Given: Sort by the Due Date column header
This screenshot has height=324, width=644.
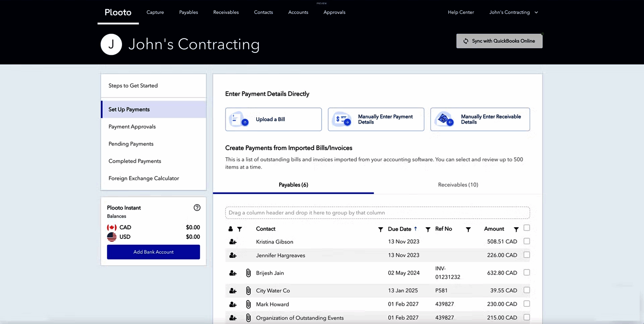Looking at the screenshot, I should click(400, 229).
